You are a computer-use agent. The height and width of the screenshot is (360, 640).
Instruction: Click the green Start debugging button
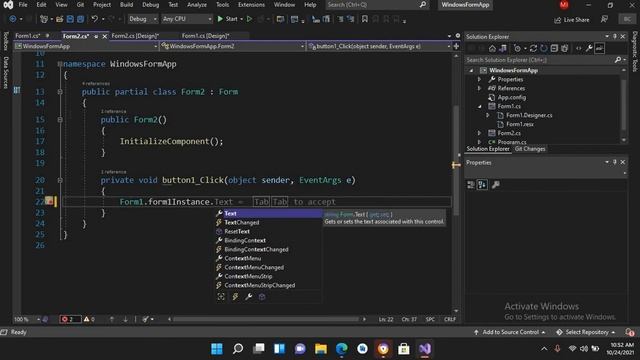(227, 19)
